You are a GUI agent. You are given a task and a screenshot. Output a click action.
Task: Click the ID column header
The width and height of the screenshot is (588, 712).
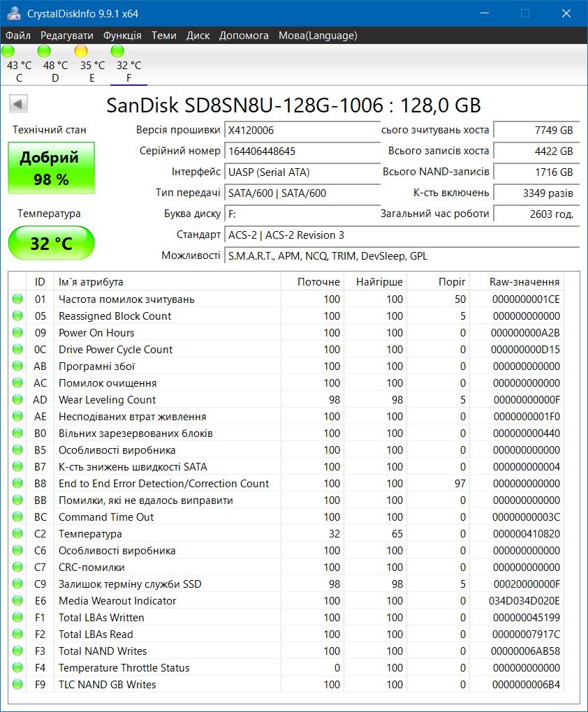pos(40,281)
